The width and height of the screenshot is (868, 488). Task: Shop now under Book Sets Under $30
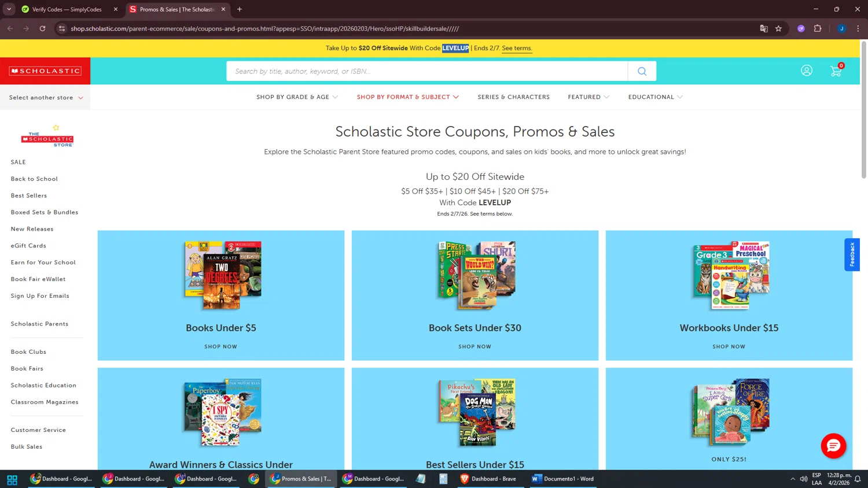pyautogui.click(x=475, y=347)
